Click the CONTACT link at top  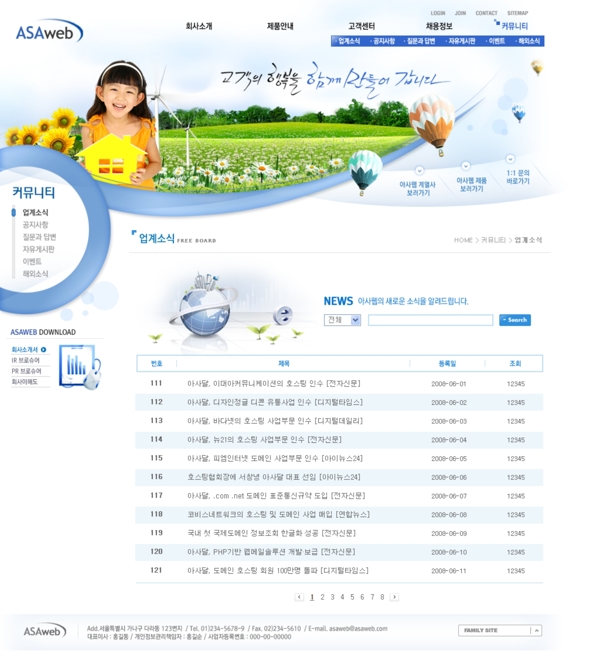point(487,13)
